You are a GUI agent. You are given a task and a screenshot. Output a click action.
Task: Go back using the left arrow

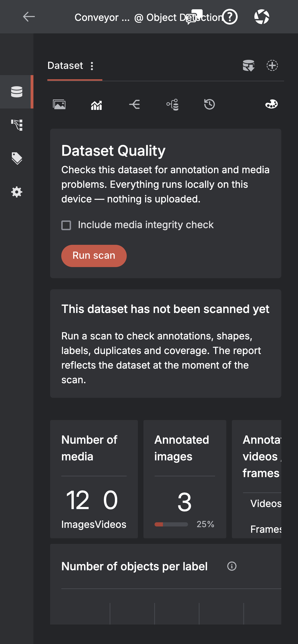pos(29,17)
